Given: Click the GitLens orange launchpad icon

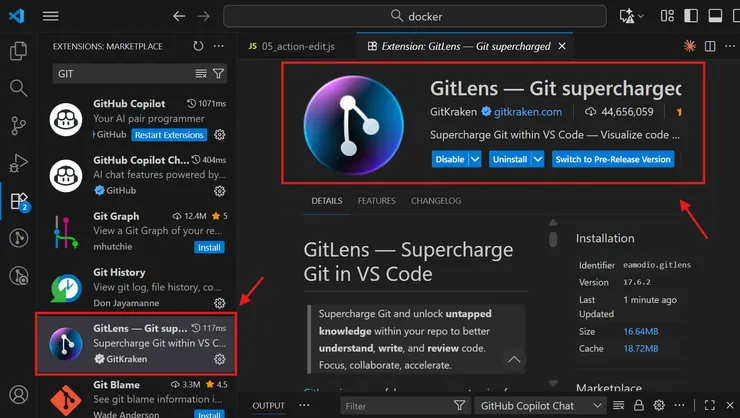Looking at the screenshot, I should (x=690, y=46).
